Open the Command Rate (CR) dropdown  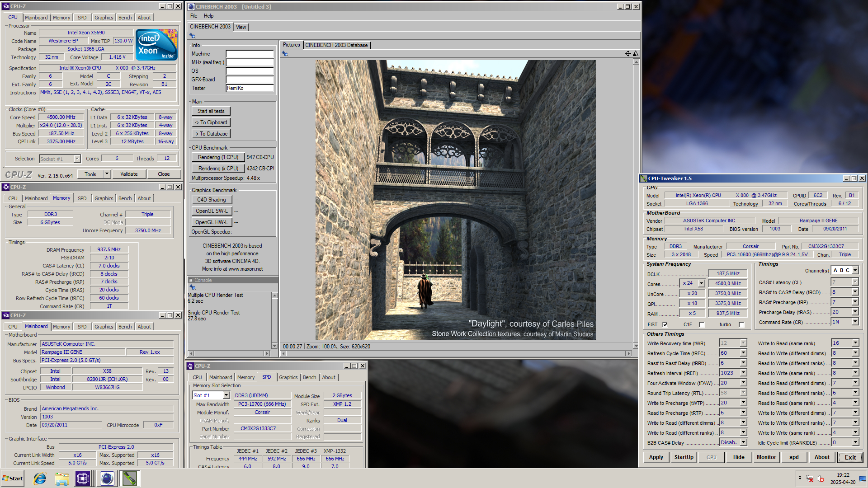(855, 322)
